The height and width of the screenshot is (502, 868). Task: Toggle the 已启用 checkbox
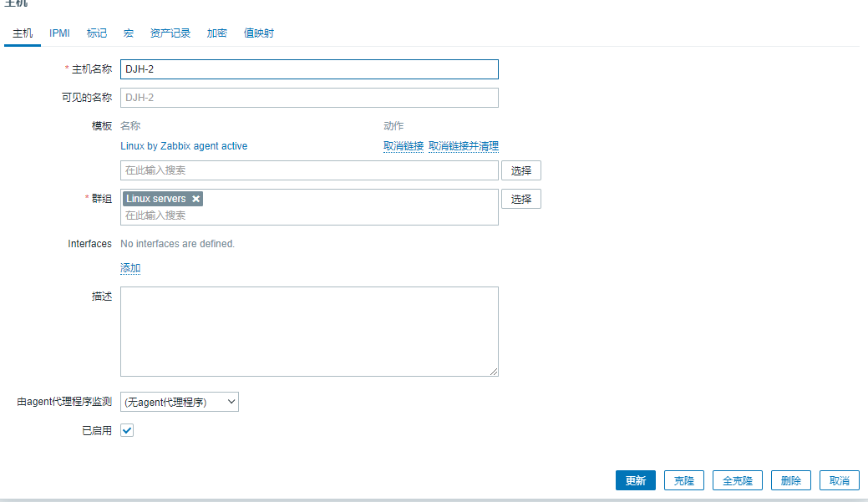pos(127,430)
